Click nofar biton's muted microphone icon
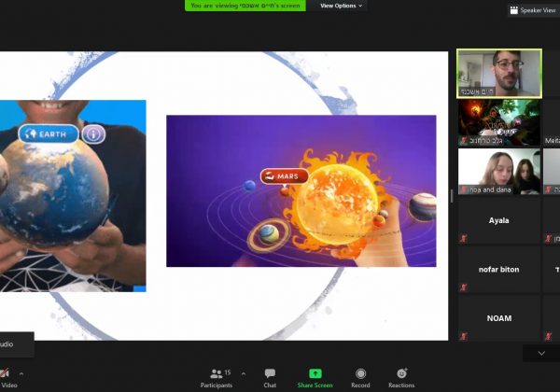The height and width of the screenshot is (392, 560). [464, 287]
